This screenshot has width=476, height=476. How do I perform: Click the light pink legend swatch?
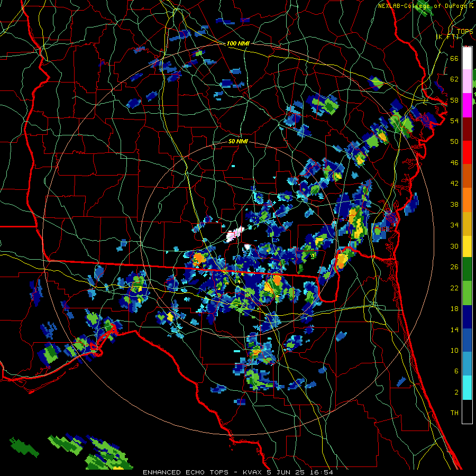tap(467, 81)
